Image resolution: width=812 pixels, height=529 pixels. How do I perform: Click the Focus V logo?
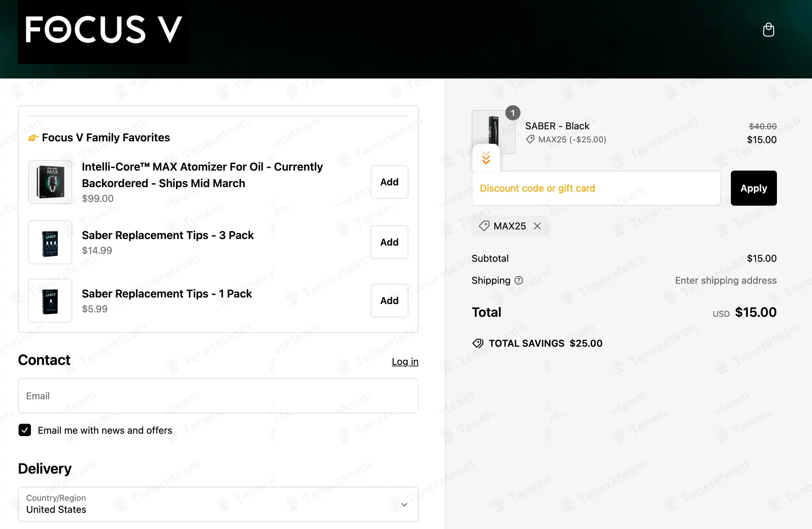point(103,30)
